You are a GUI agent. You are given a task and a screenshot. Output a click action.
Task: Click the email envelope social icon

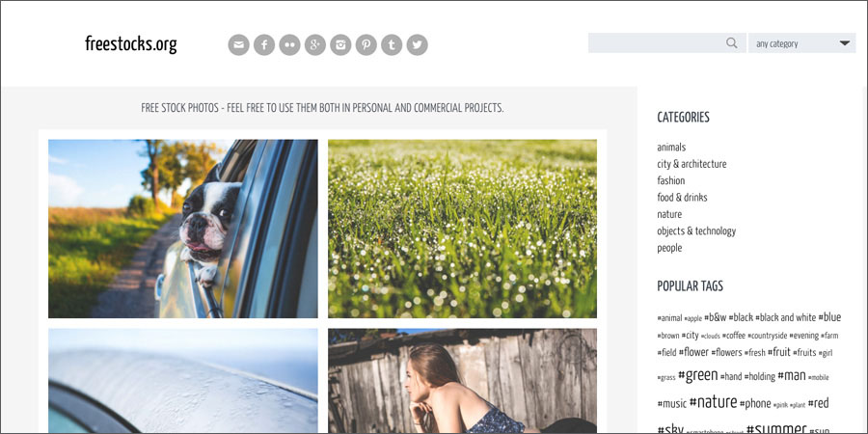pos(238,44)
